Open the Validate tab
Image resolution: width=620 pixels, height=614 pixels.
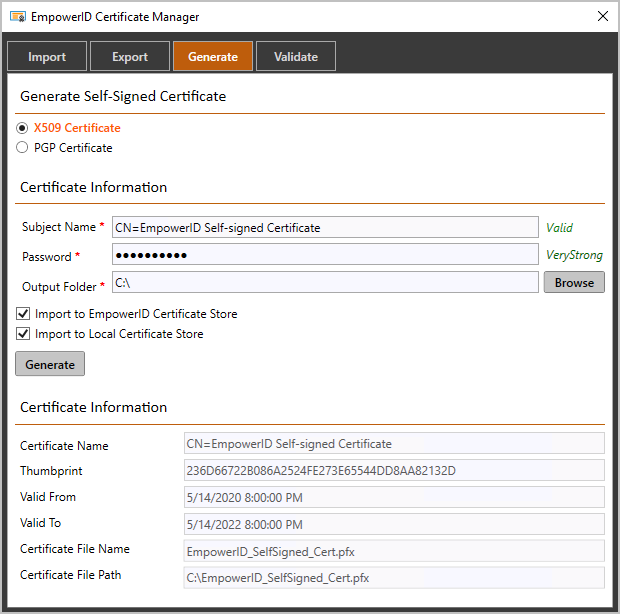(296, 56)
